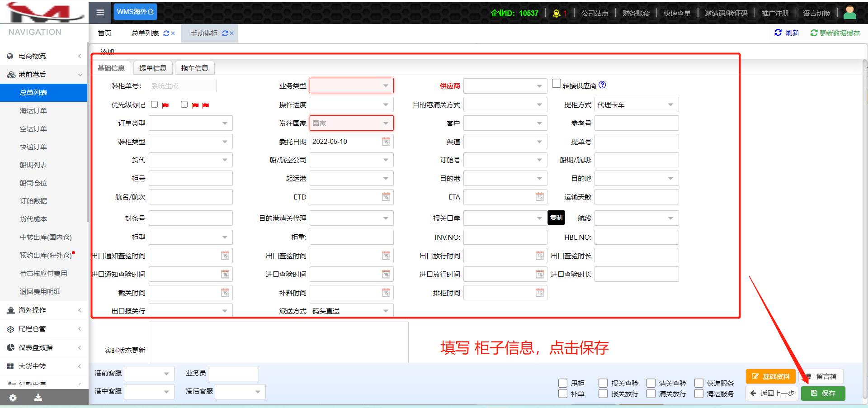Close the 手动排柜 tab with its X
Image resolution: width=868 pixels, height=408 pixels.
point(231,33)
